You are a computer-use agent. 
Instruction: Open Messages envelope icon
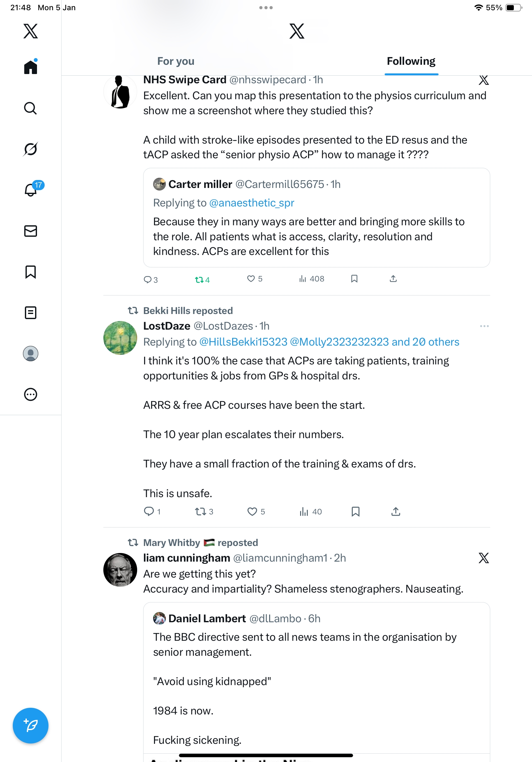click(31, 231)
